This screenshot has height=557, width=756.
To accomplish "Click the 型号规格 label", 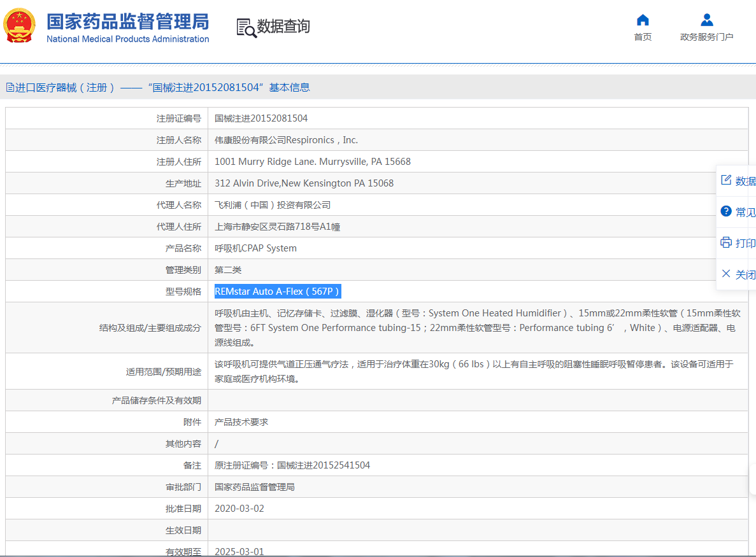I will click(183, 292).
